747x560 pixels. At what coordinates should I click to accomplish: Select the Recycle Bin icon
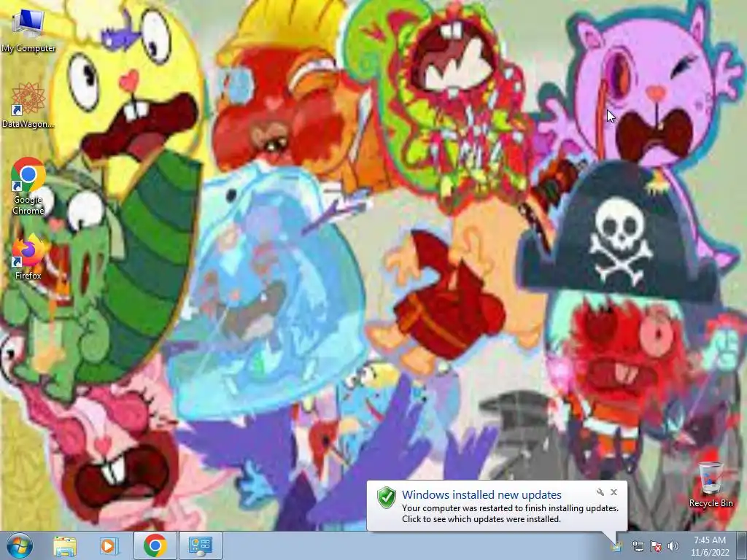pos(711,484)
